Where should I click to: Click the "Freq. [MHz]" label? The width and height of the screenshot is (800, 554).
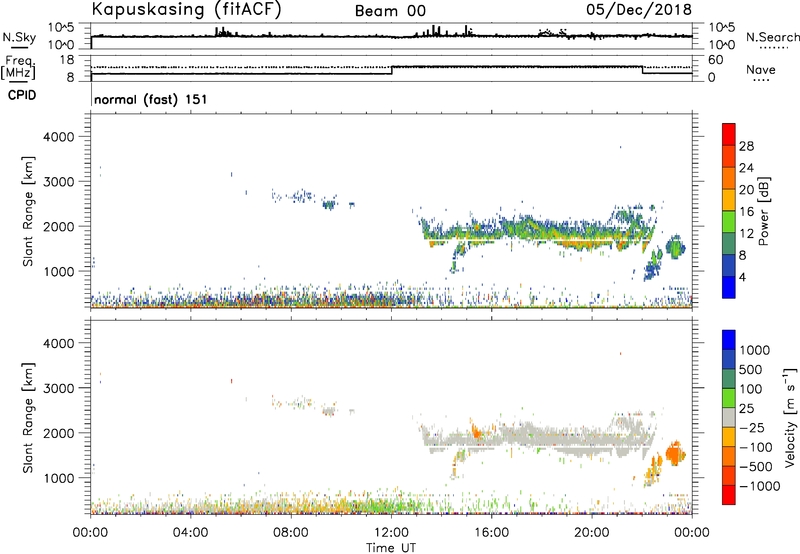19,67
